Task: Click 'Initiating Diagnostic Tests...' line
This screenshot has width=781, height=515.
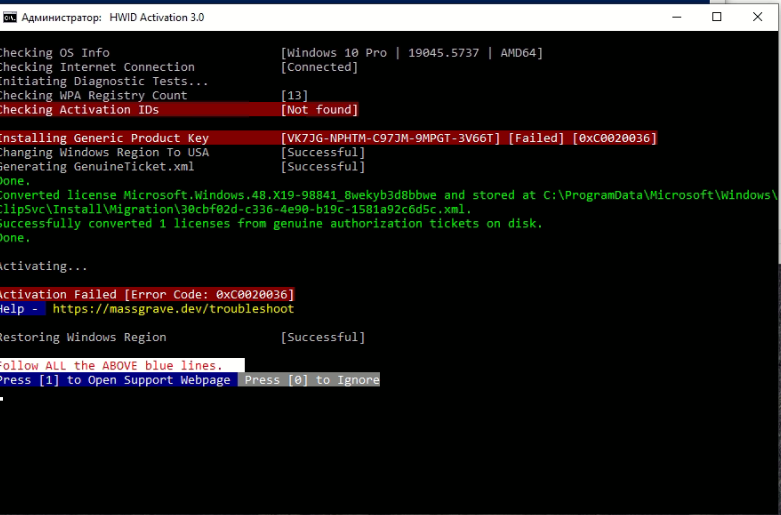Action: pos(104,81)
